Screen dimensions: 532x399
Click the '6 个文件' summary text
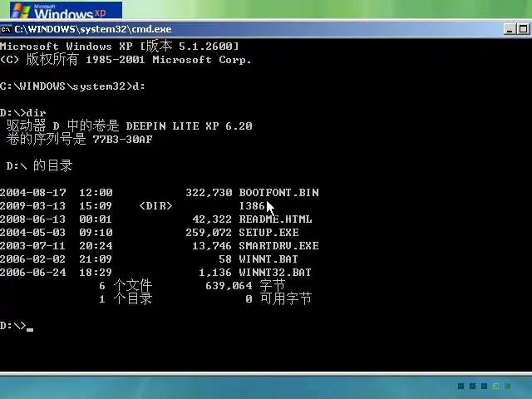(x=126, y=285)
